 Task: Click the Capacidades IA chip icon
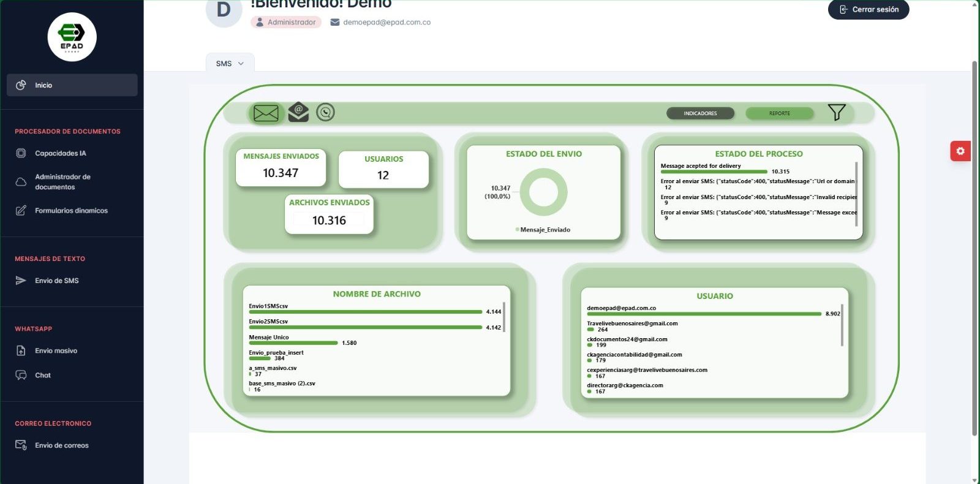click(x=21, y=153)
